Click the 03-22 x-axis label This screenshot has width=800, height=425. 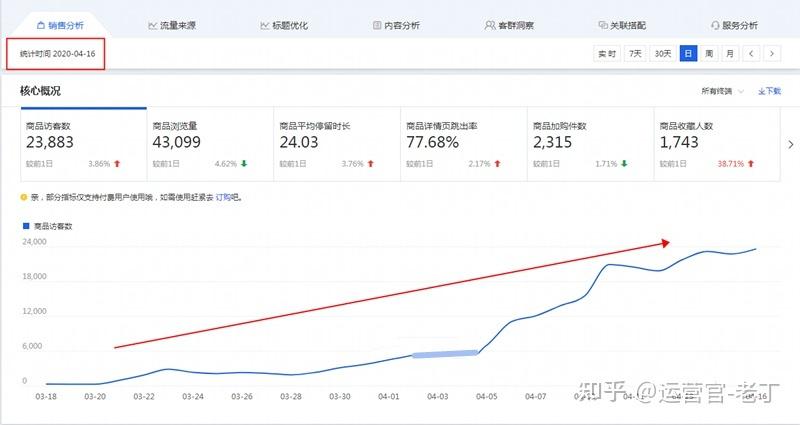pos(144,396)
